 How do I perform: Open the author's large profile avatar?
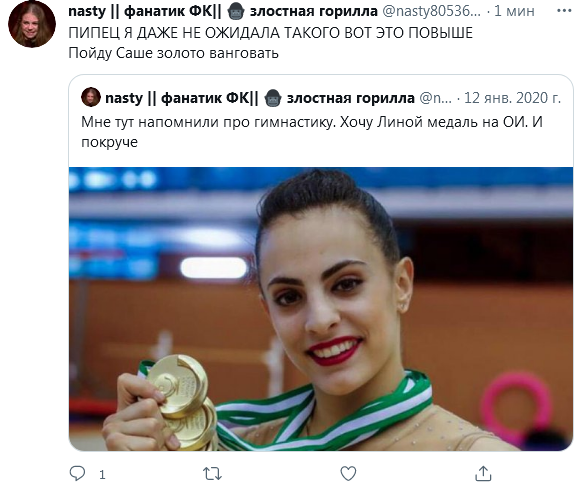32,24
